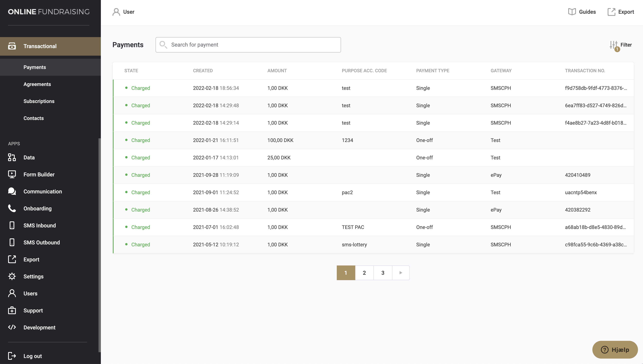
Task: Click the Transactional wallet icon
Action: [x=12, y=46]
